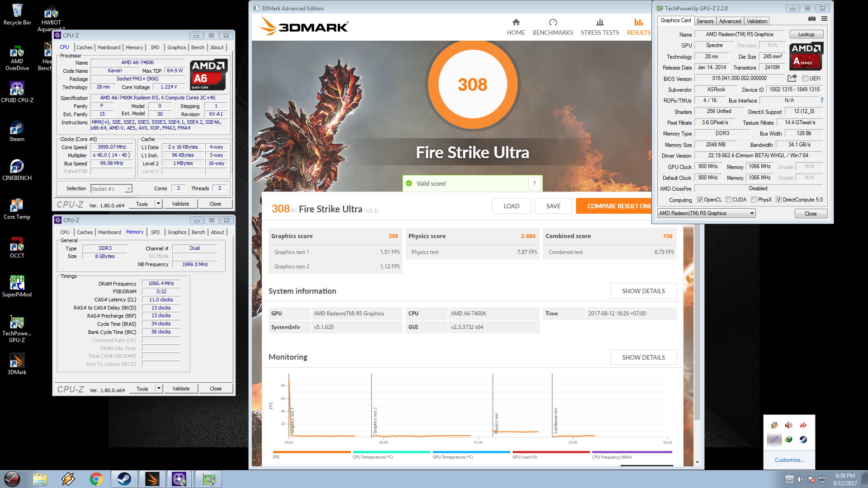The image size is (868, 488).
Task: Click the Steam icon in the tray popup
Action: 803,439
